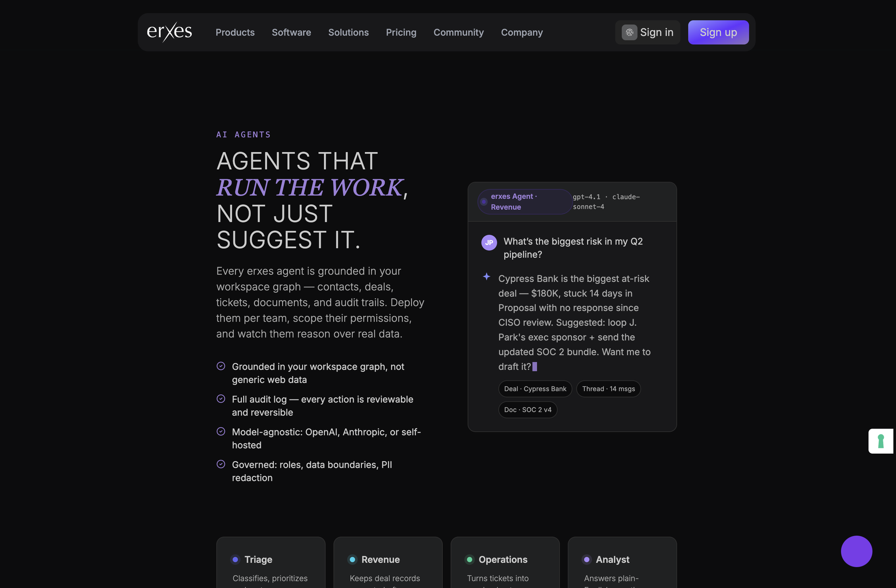Screen dimensions: 896x588
Task: Click the green keyhole widget icon
Action: coord(881,441)
